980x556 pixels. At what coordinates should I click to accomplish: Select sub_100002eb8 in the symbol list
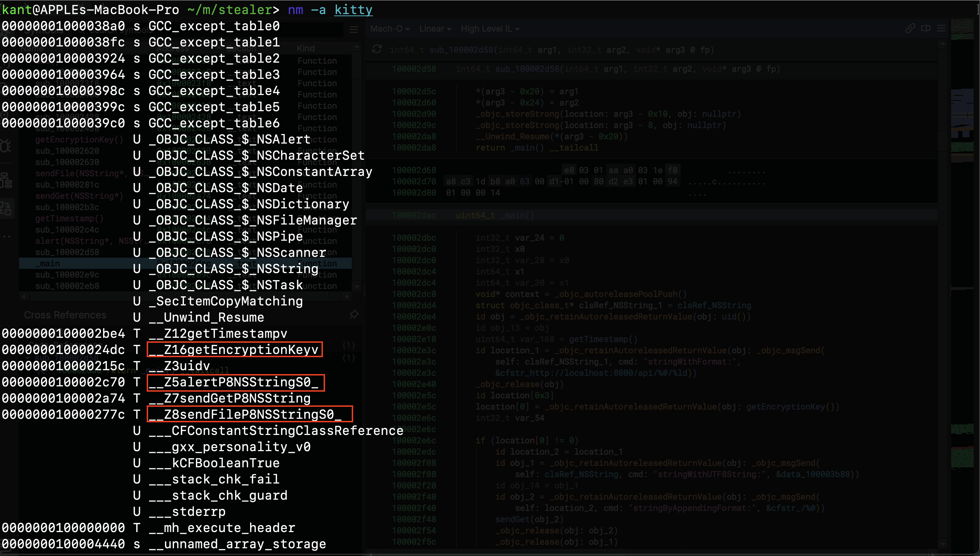coord(67,286)
